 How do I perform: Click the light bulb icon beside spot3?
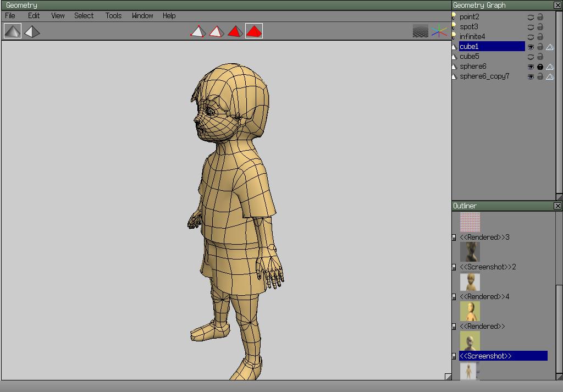454,26
